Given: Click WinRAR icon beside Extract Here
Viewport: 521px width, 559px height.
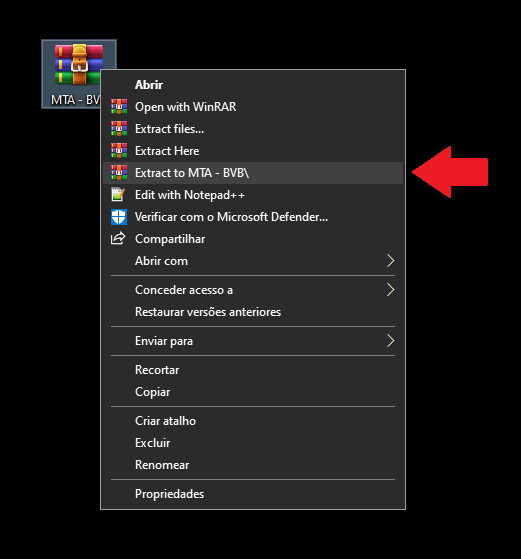Looking at the screenshot, I should click(119, 151).
